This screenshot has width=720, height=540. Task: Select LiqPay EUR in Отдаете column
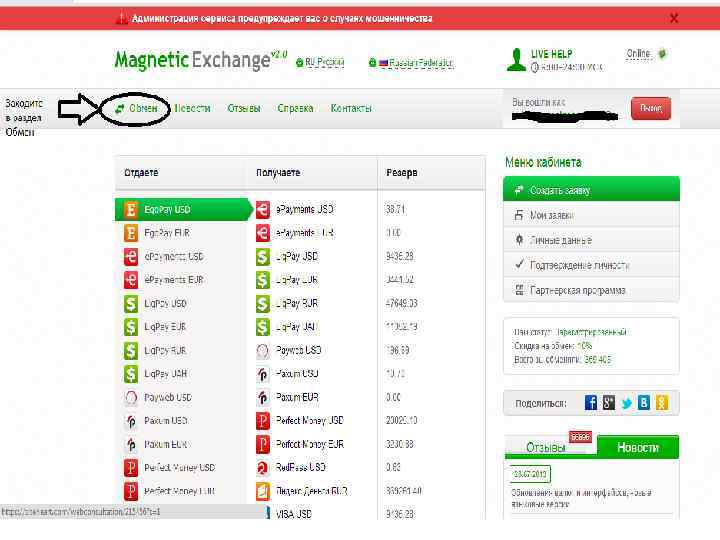(x=156, y=327)
